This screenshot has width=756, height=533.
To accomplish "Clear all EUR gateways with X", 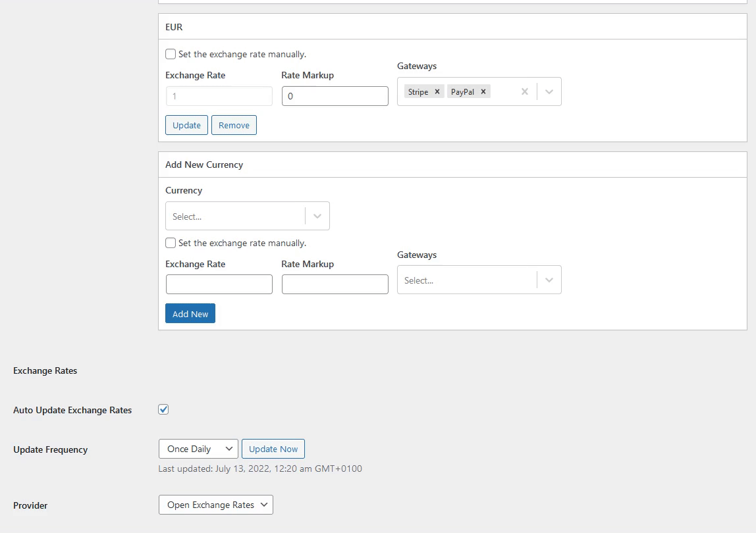I will 524,92.
